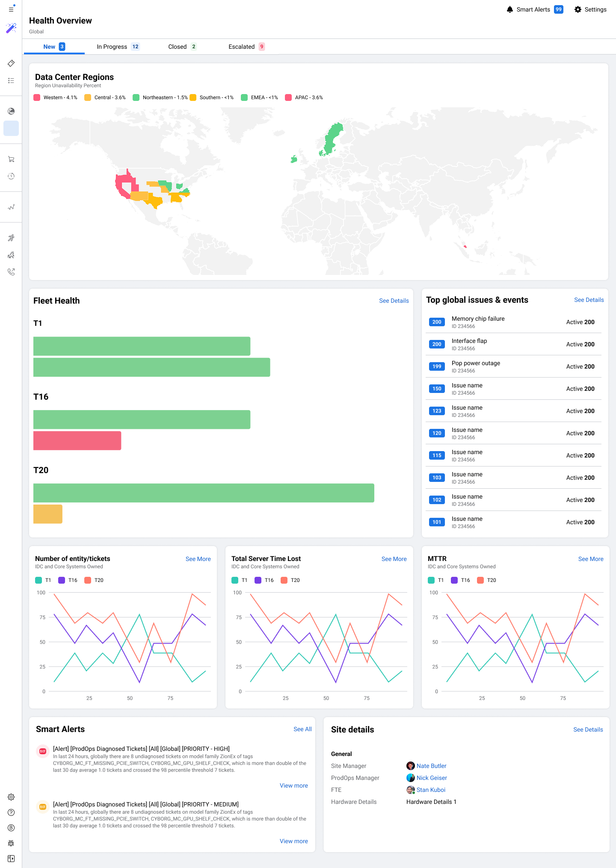This screenshot has height=868, width=616.
Task: Open the help question mark icon
Action: tap(11, 812)
